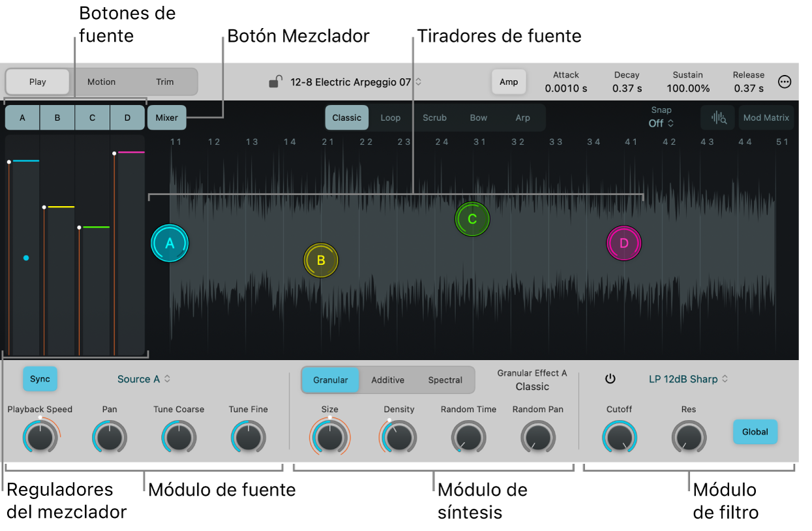
Task: Open the Mod Matrix
Action: (x=766, y=118)
